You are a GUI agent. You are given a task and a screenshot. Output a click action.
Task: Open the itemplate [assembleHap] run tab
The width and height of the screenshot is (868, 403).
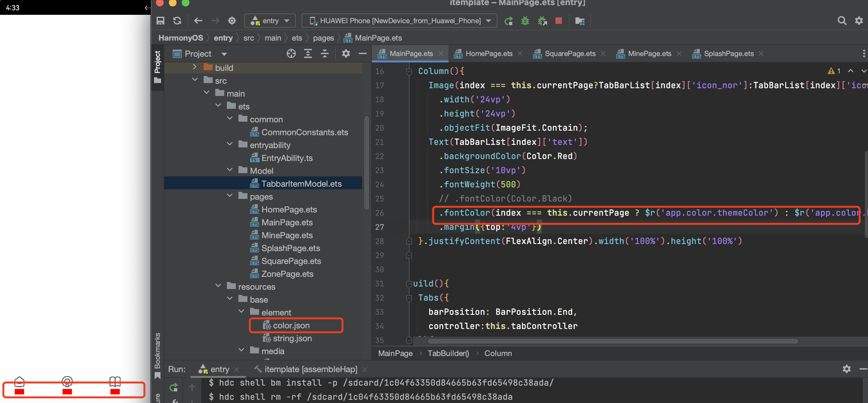(310, 369)
